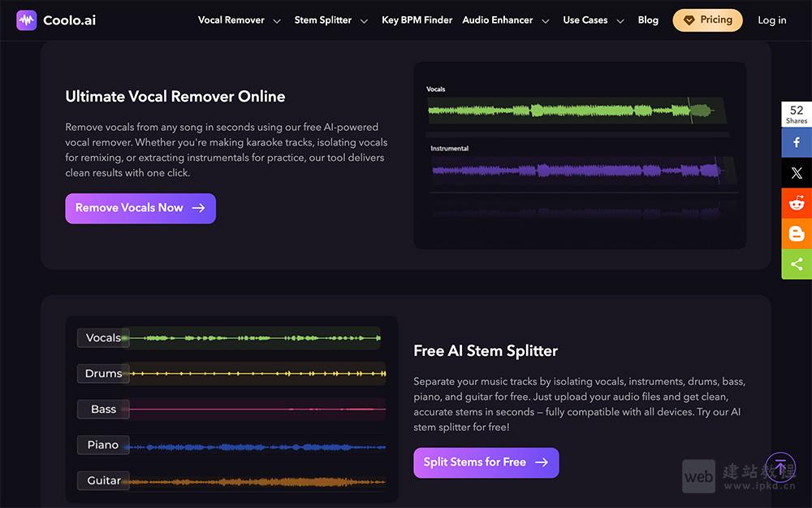Expand the Stem Splitter dropdown menu
Viewport: 812px width, 508px height.
364,21
